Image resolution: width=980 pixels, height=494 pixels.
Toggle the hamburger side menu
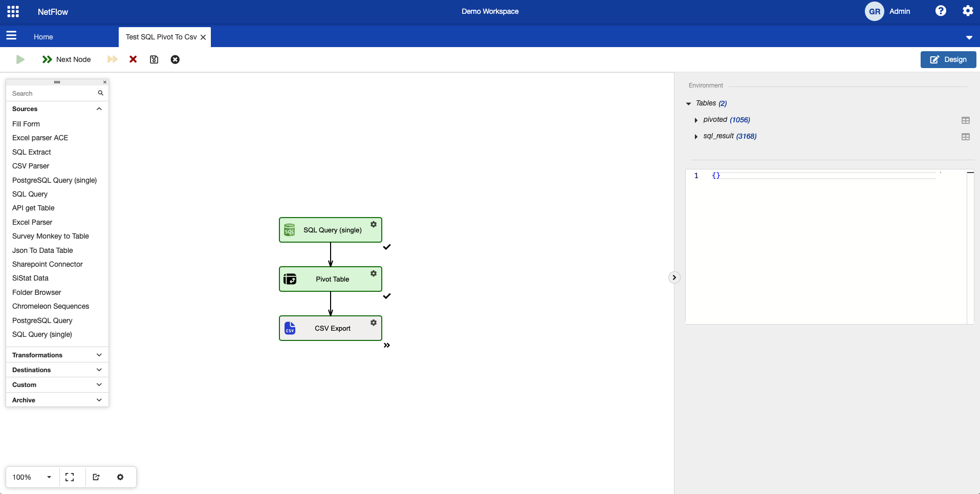(x=11, y=35)
